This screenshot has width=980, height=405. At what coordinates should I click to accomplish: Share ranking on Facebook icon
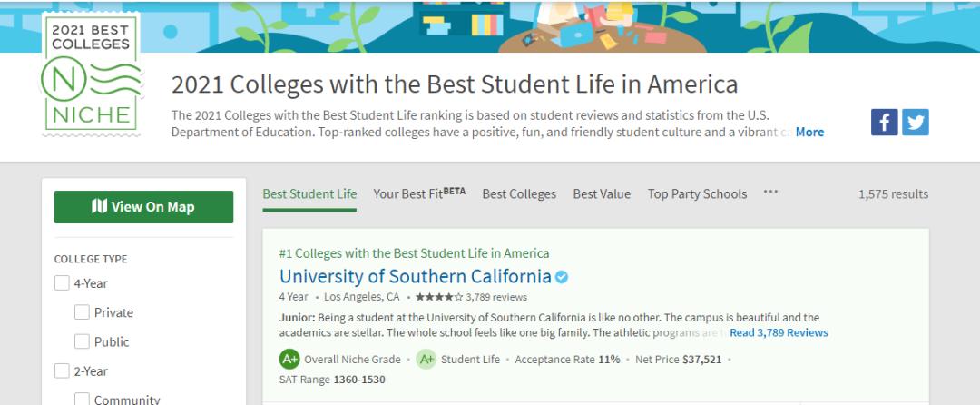click(x=884, y=122)
